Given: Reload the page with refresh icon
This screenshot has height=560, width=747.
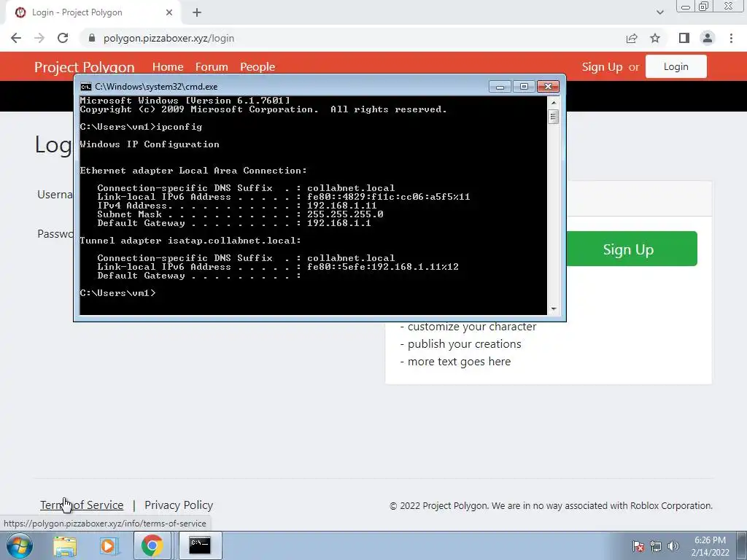Looking at the screenshot, I should [63, 38].
